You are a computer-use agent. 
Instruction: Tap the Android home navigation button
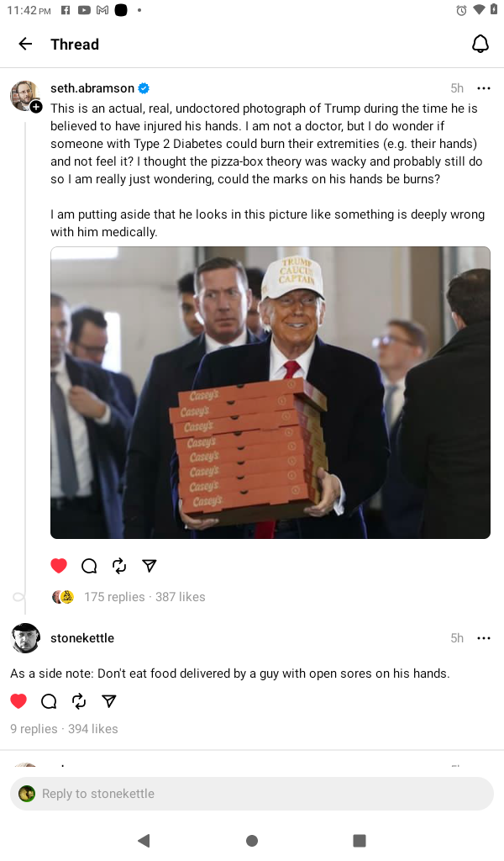pos(252,841)
